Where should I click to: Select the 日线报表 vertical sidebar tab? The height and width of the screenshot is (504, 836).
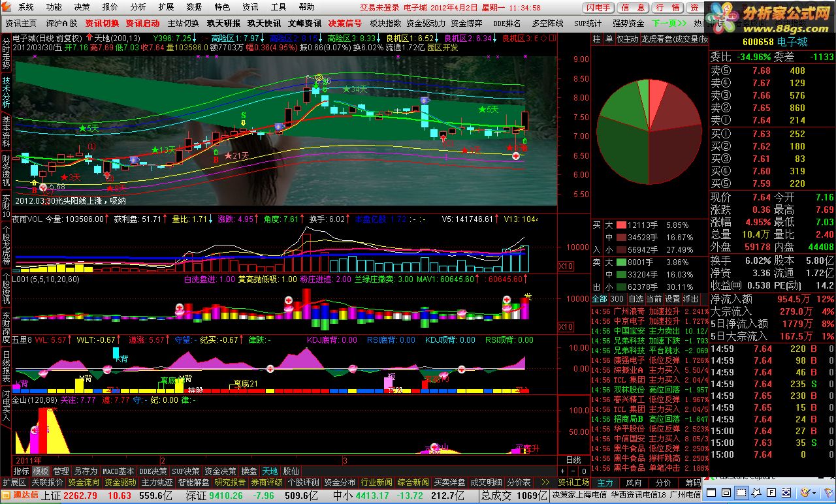[x=6, y=366]
